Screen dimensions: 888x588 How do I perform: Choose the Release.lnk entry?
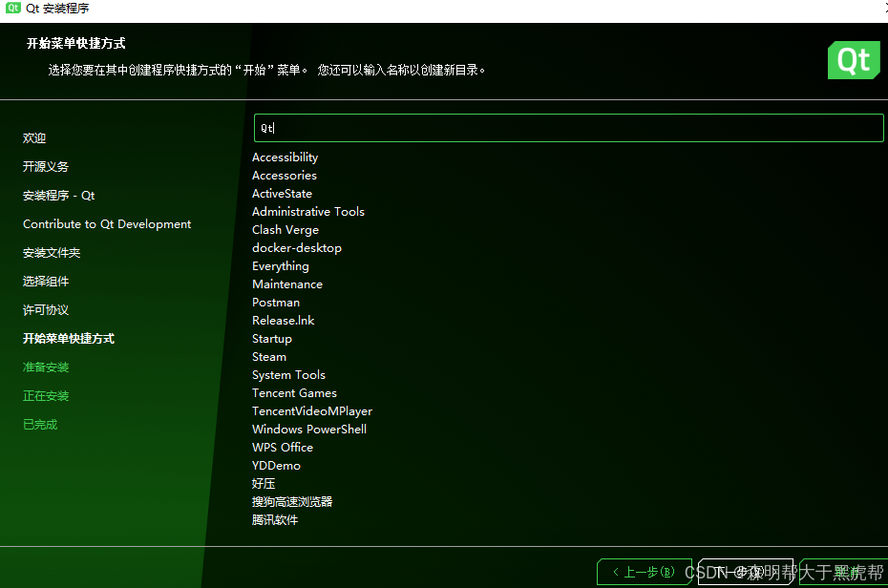coord(284,321)
